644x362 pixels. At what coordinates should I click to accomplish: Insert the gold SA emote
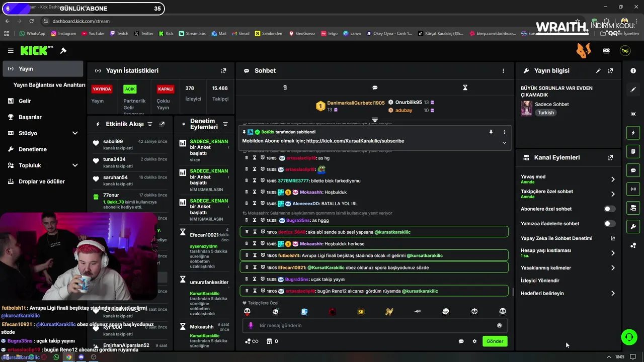[x=361, y=312]
